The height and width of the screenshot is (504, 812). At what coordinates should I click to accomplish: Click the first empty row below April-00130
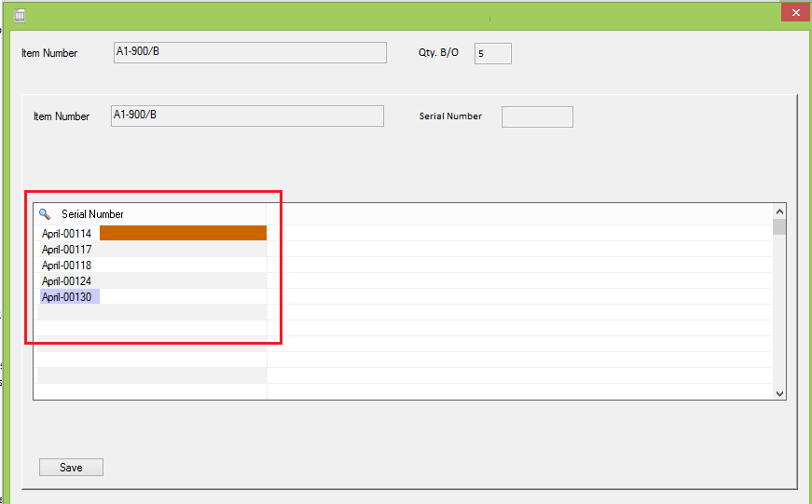pos(149,313)
